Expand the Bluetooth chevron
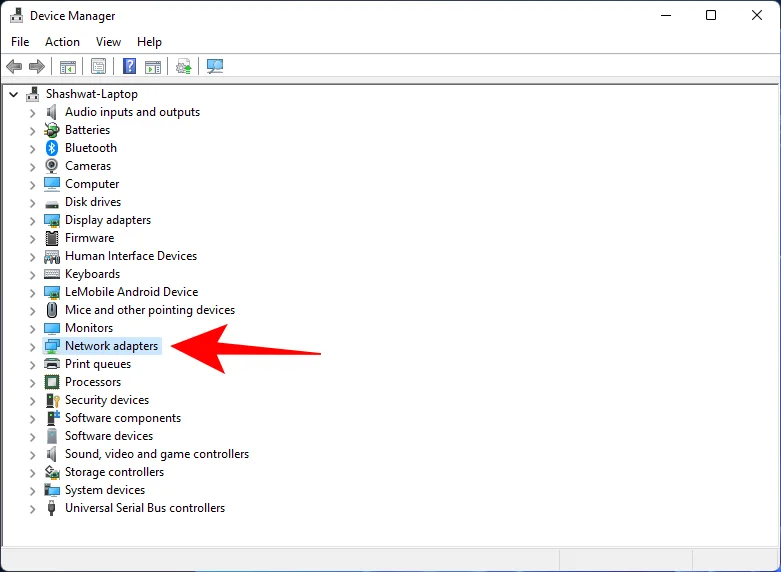This screenshot has width=781, height=572. click(32, 148)
